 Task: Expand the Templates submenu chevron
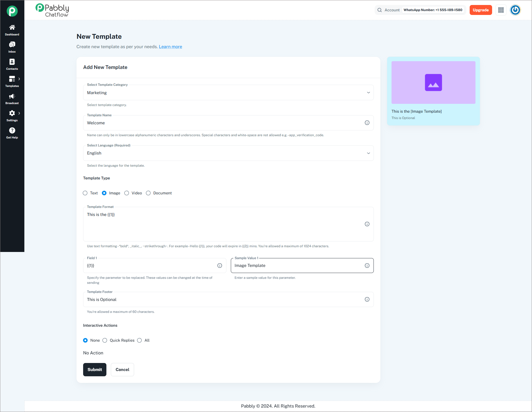[x=19, y=79]
